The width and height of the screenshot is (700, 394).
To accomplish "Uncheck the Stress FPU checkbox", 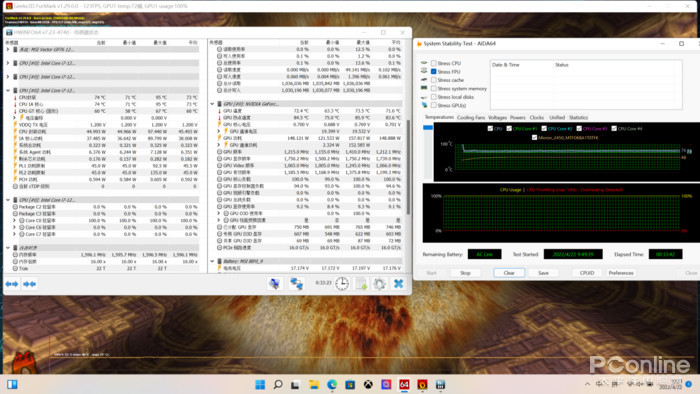I will click(x=433, y=71).
